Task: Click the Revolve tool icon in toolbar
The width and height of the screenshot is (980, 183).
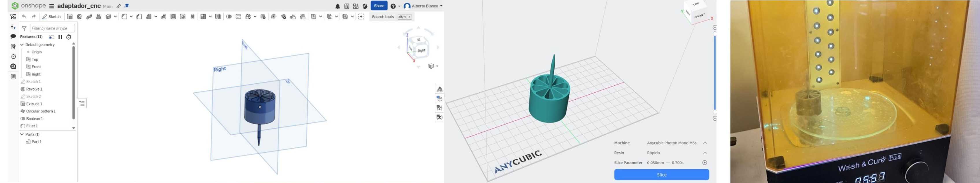Action: (79, 17)
